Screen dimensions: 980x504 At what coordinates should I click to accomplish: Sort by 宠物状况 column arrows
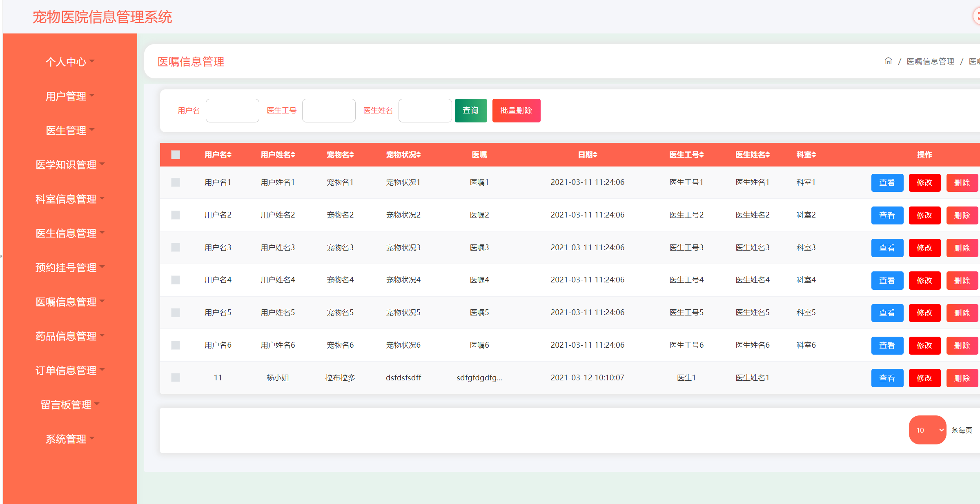[x=419, y=155]
